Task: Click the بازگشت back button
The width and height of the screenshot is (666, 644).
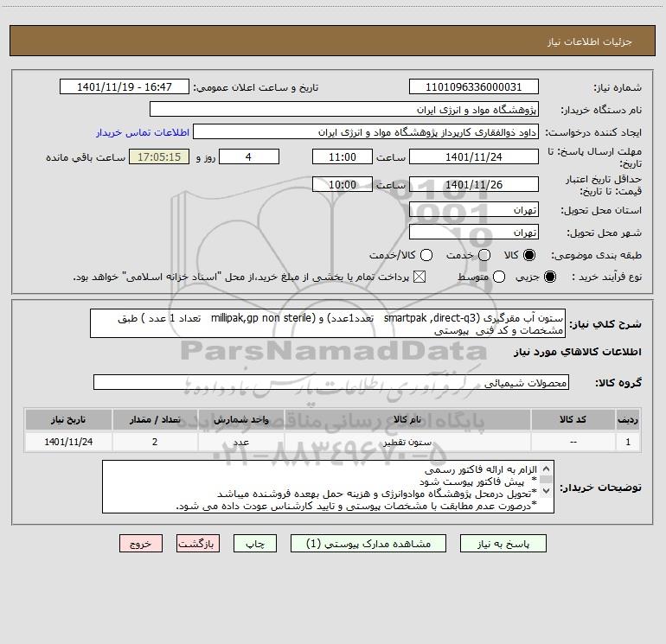Action: (x=198, y=544)
